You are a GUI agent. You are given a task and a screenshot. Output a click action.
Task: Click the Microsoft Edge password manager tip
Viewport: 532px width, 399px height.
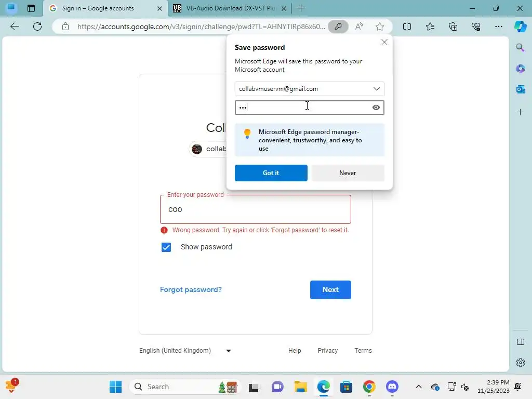(310, 140)
